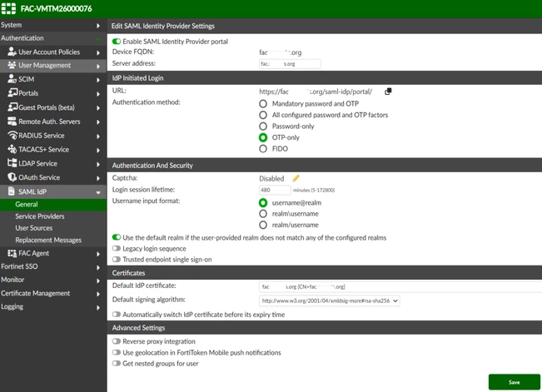Select Mandatory password and OTP option
This screenshot has width=542, height=392.
pos(263,104)
